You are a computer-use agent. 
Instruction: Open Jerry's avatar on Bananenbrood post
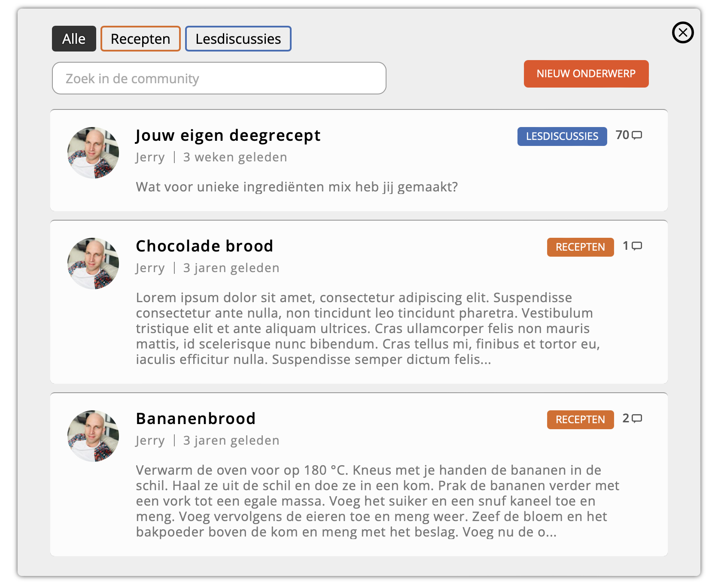93,436
